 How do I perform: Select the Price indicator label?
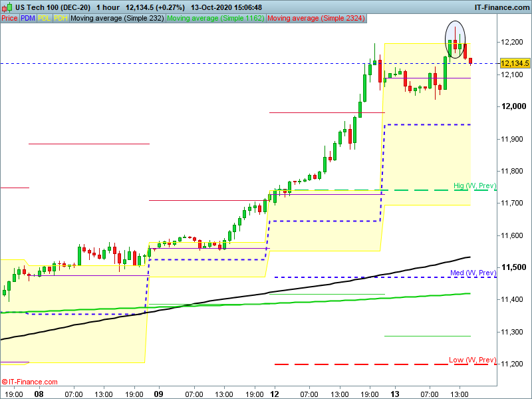point(9,19)
